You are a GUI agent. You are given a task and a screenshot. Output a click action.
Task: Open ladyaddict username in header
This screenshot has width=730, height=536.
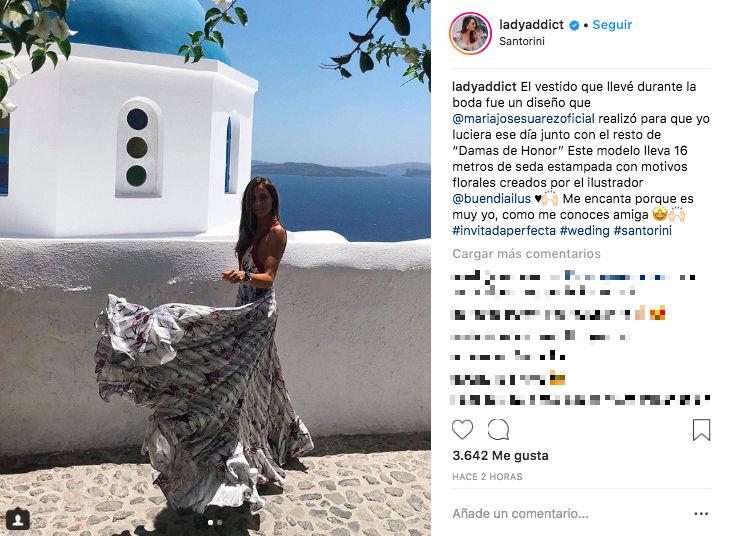(x=531, y=25)
